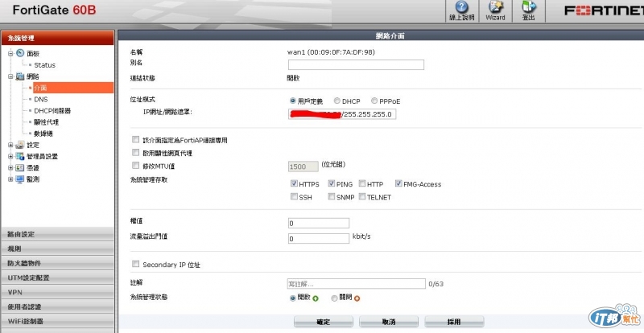Enable SSH administrative access
This screenshot has height=333, width=644.
(294, 197)
